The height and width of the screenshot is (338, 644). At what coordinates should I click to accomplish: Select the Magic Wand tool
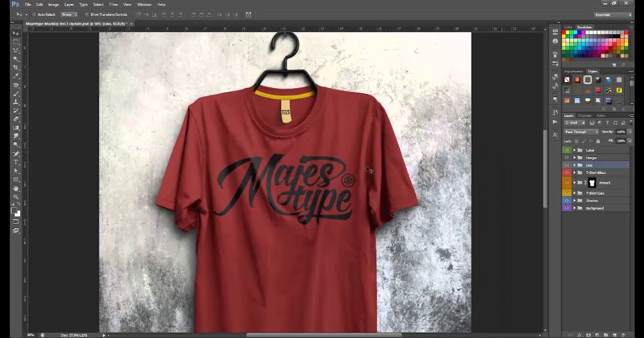pos(16,59)
